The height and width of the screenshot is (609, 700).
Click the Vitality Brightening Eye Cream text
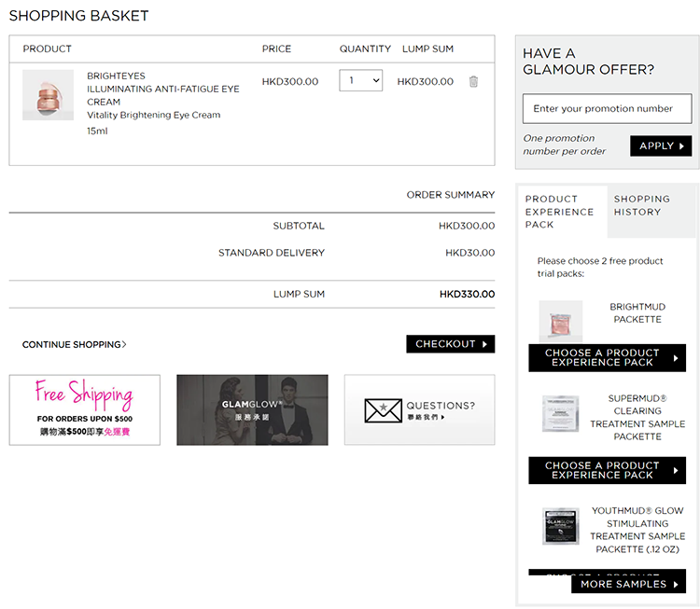[154, 115]
